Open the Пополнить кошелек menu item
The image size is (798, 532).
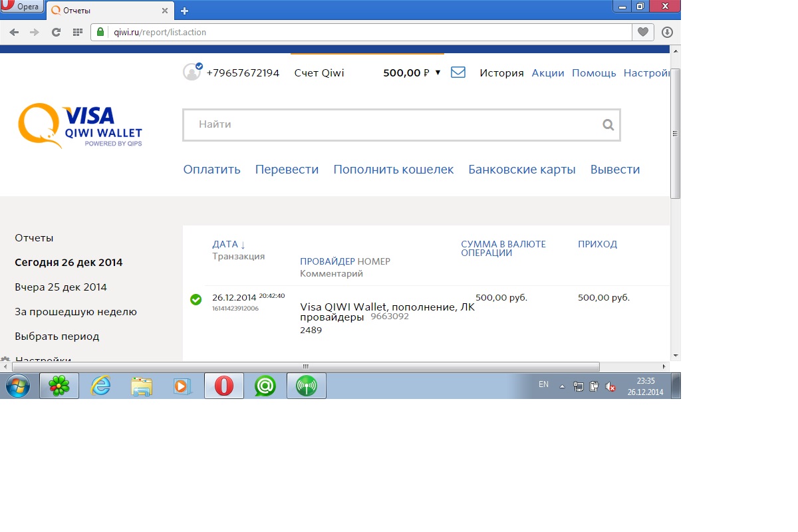point(393,170)
